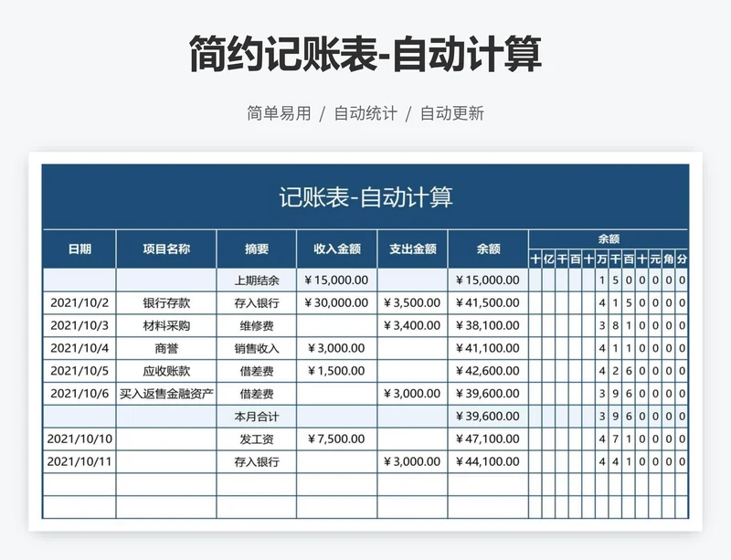Click the 买入返售金融资产 project cell
This screenshot has width=731, height=560.
[166, 394]
